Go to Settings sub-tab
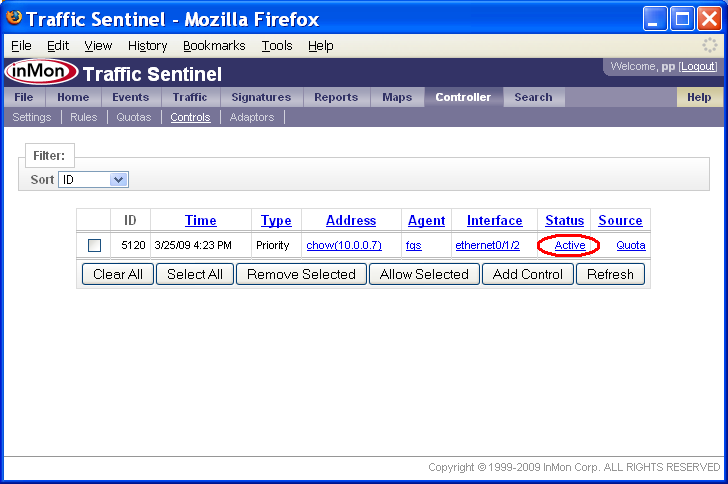Image resolution: width=728 pixels, height=484 pixels. click(32, 117)
